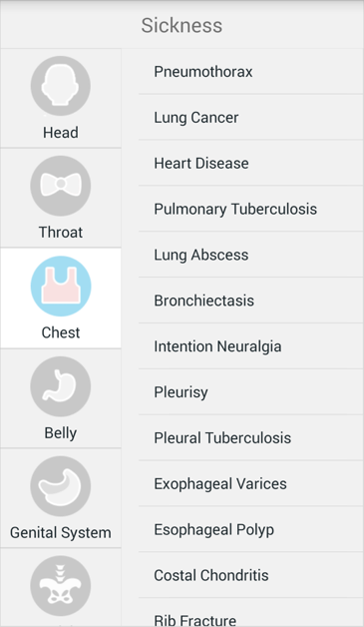
Task: Select the pelvis bone icon
Action: (60, 586)
